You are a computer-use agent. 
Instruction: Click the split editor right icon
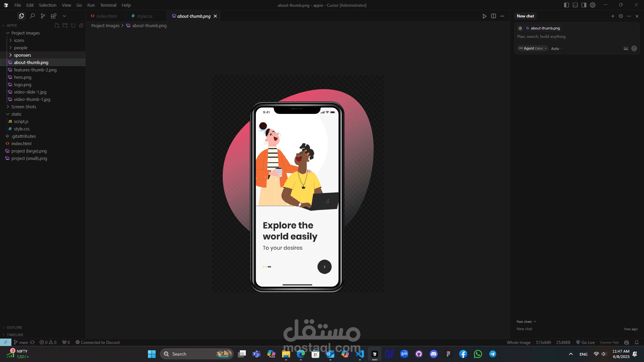[493, 16]
